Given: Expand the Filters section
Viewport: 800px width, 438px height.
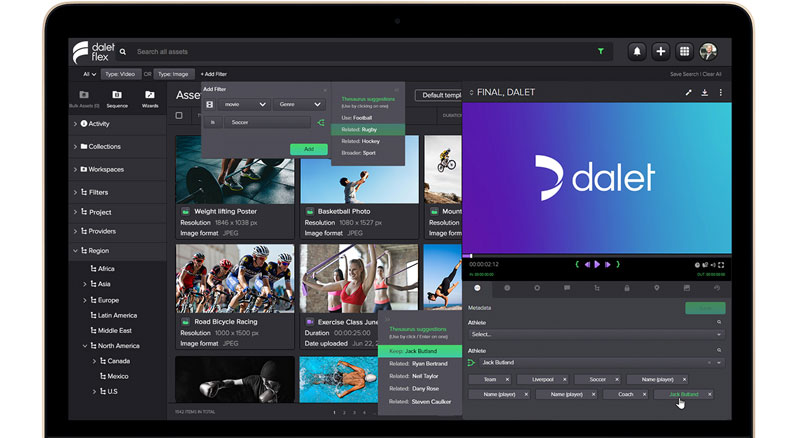Looking at the screenshot, I should (x=76, y=192).
